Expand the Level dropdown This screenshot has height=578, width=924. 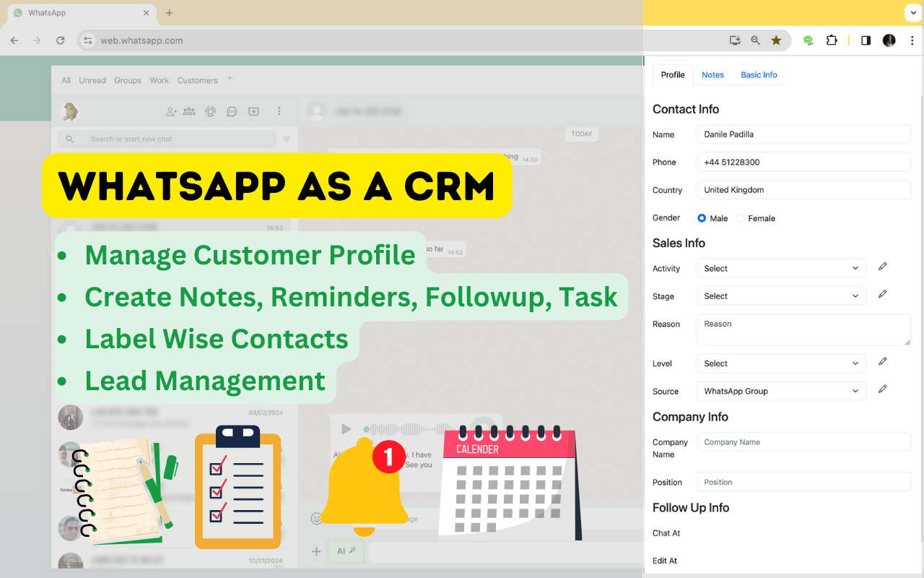[x=781, y=363]
